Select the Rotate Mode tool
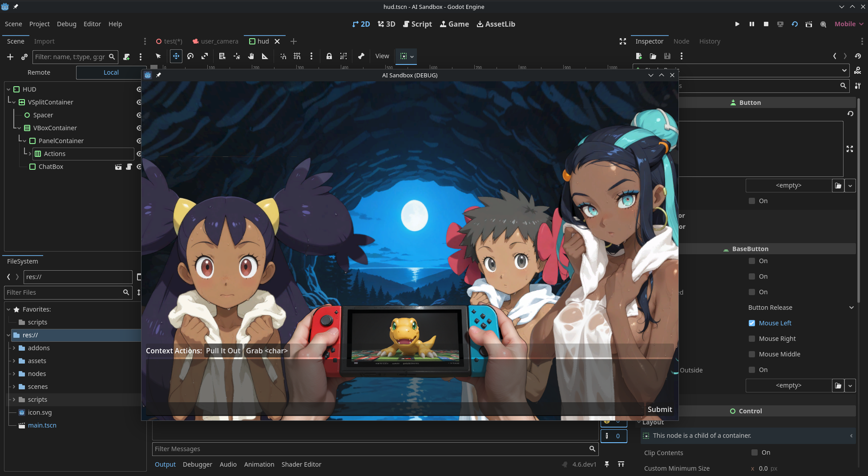This screenshot has height=476, width=868. (x=190, y=56)
